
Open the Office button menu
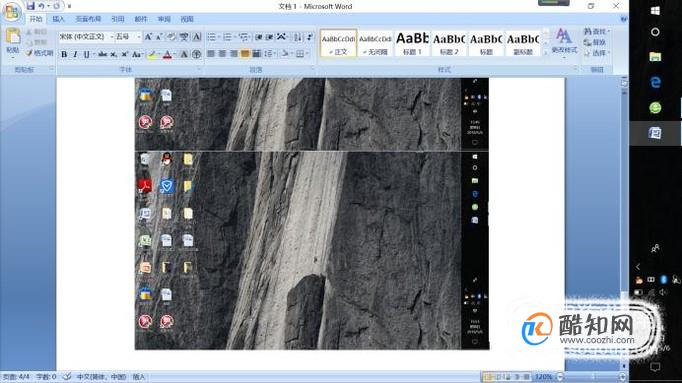pyautogui.click(x=12, y=12)
